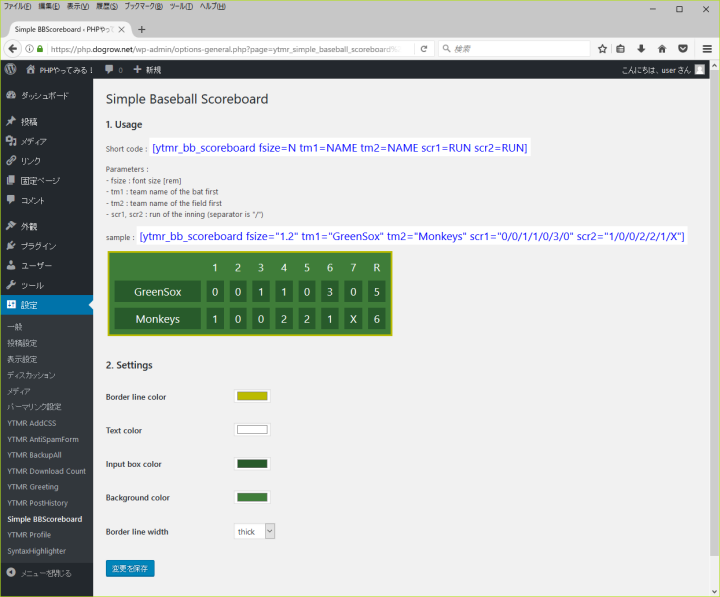Open YTMR Profile settings

(x=29, y=535)
